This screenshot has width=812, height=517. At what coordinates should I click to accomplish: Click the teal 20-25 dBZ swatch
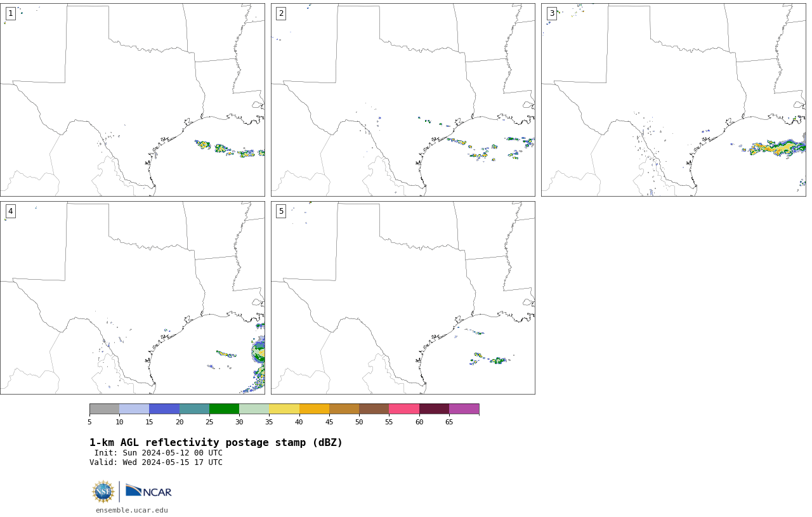click(x=194, y=409)
